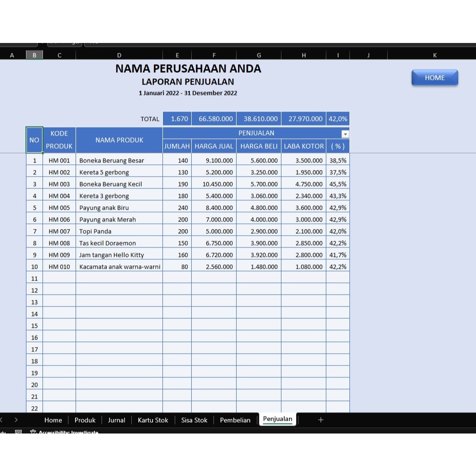Viewport: 476px width, 476px height.
Task: Click the NAMA PRODUK header cell
Action: (119, 140)
